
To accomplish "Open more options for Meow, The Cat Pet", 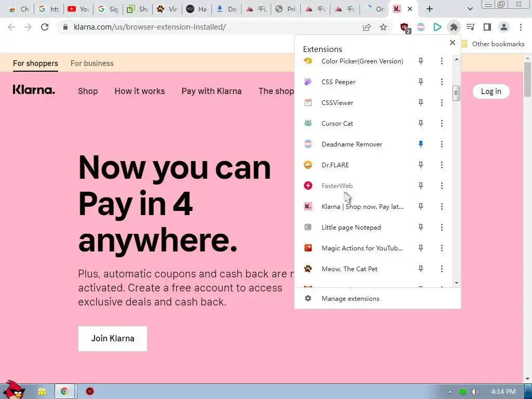I will point(442,269).
